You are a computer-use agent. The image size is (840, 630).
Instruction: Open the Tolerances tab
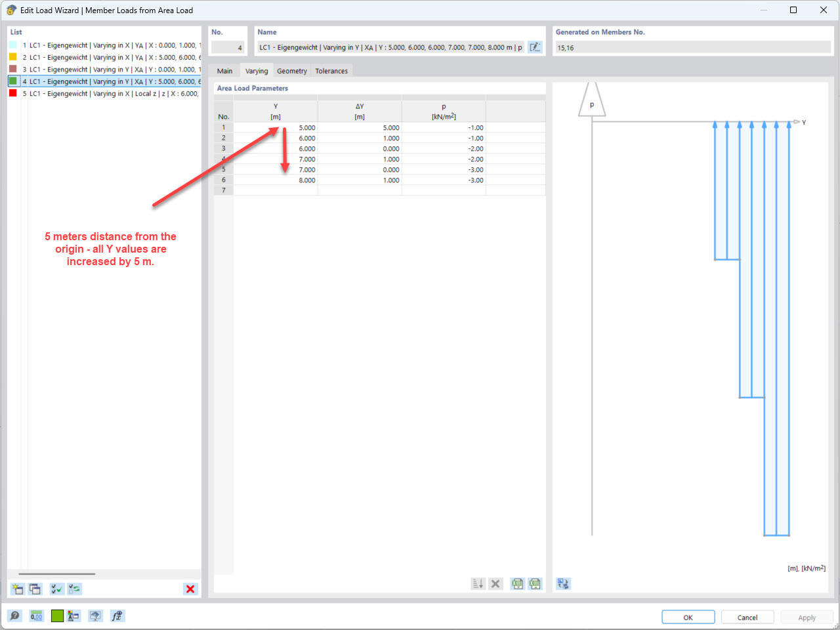click(x=331, y=70)
